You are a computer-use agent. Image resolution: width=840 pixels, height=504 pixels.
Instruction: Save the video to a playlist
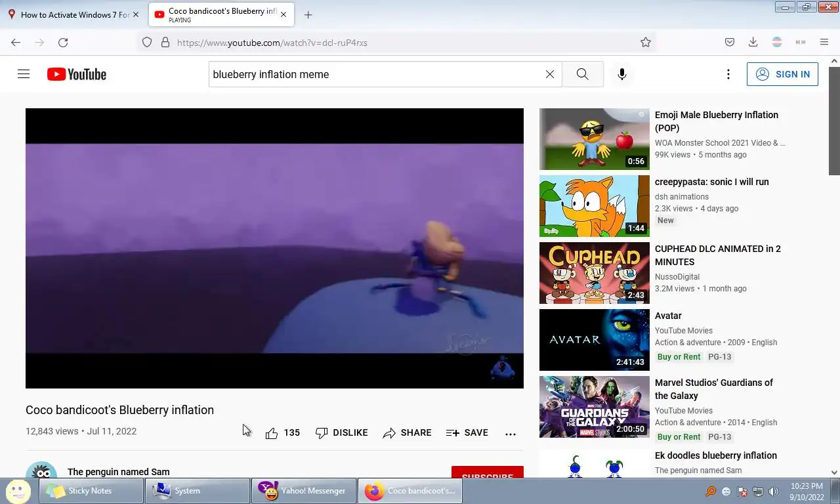click(467, 432)
